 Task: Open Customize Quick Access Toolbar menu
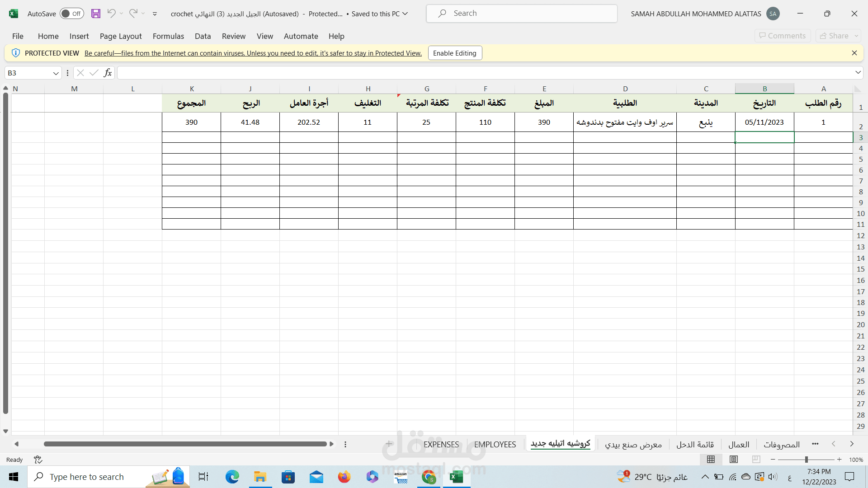155,14
